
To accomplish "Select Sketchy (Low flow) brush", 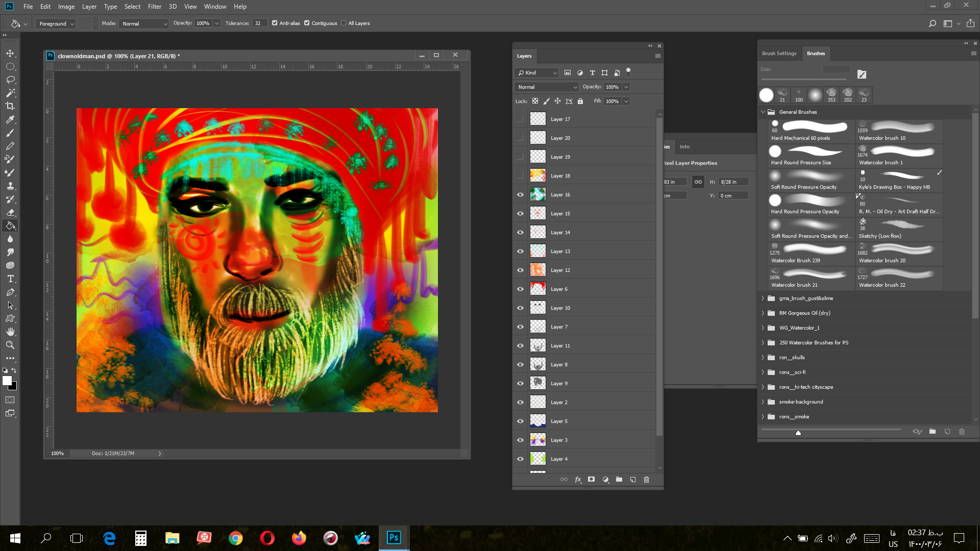I will (x=899, y=229).
